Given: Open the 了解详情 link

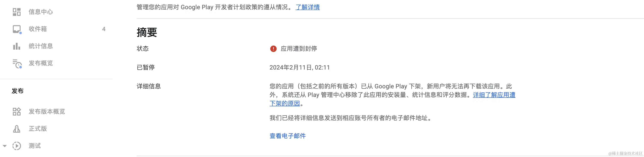Looking at the screenshot, I should 307,7.
